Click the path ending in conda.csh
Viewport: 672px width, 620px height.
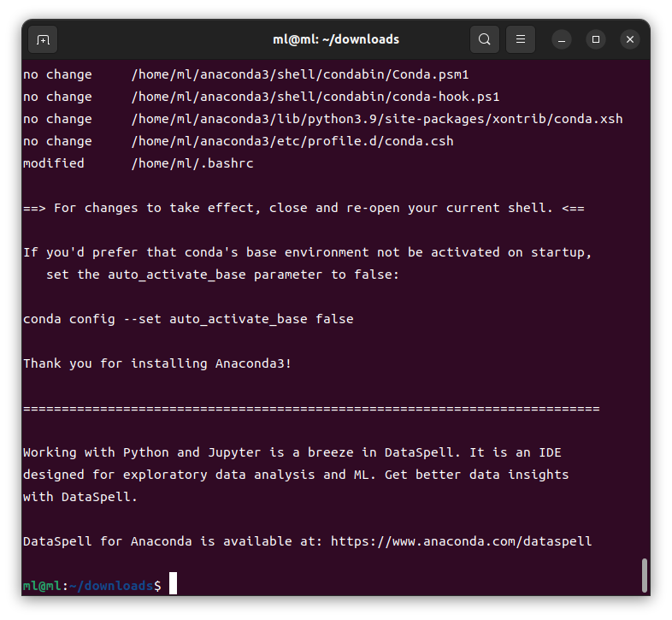tap(292, 141)
